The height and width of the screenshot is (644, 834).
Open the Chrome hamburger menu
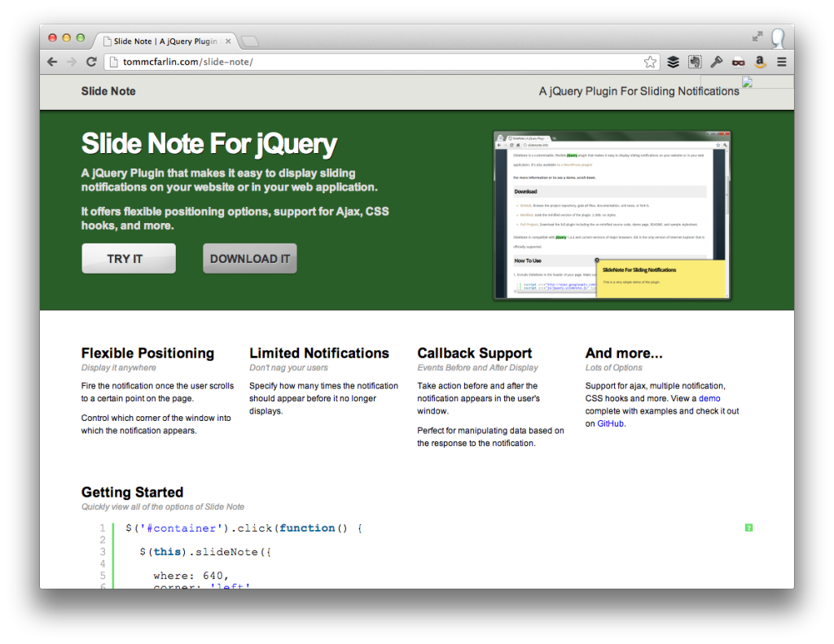click(x=781, y=62)
